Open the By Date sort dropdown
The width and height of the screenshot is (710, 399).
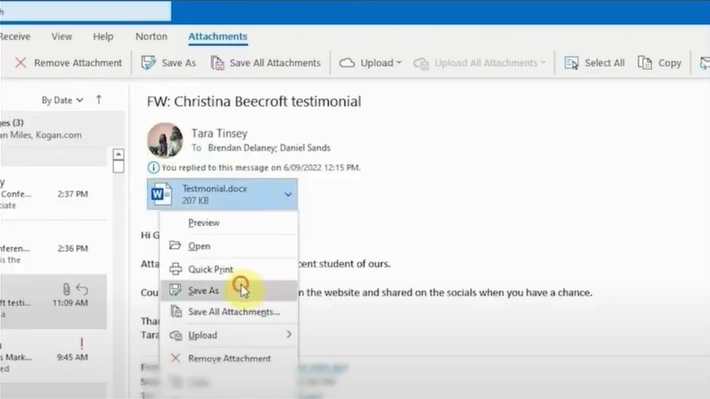click(x=62, y=100)
